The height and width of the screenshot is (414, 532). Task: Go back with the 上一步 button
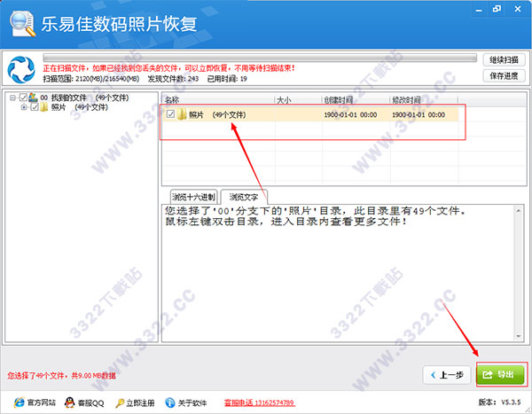(447, 375)
